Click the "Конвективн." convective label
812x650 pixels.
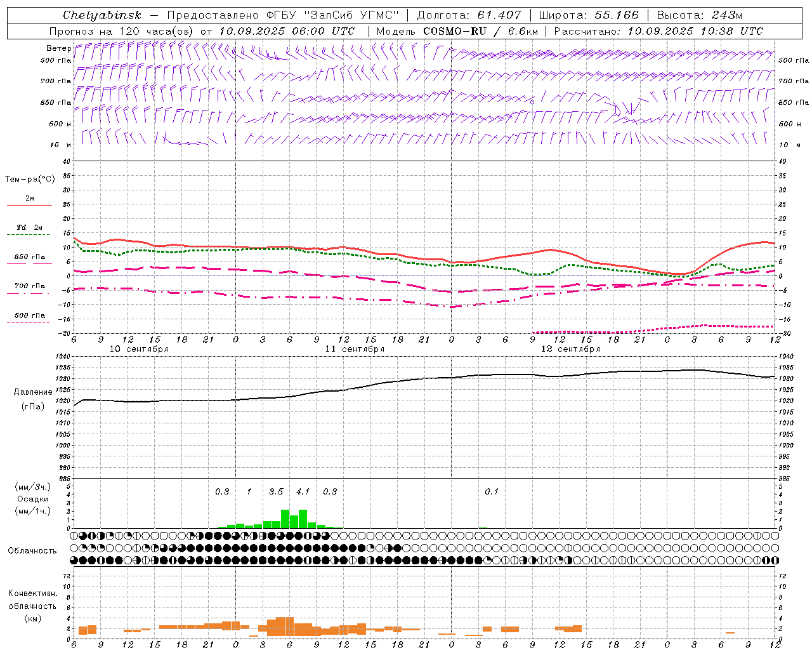pos(33,594)
